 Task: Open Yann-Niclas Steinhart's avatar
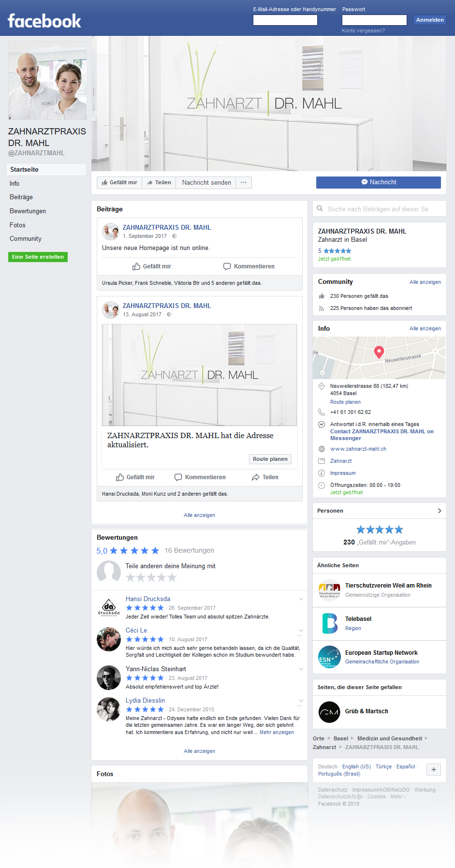coord(109,678)
